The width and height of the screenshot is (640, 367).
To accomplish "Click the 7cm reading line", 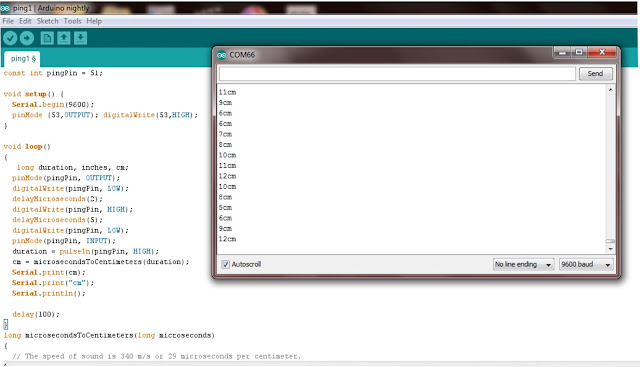I will click(225, 134).
